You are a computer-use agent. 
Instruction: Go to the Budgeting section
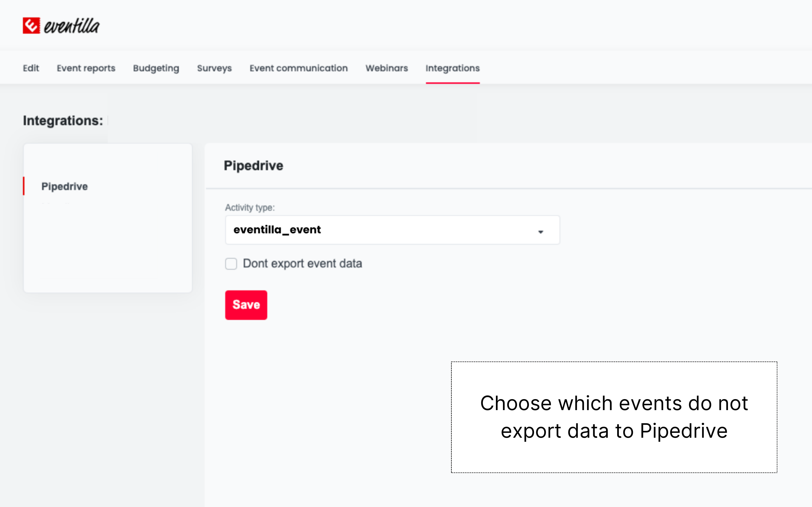(156, 68)
